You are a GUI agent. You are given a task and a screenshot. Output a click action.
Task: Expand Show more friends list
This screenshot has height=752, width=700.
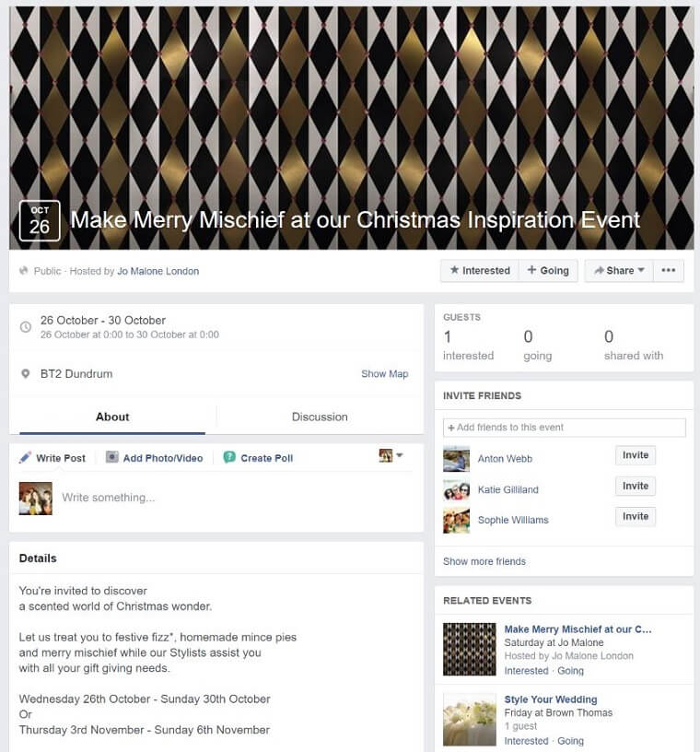coord(484,561)
